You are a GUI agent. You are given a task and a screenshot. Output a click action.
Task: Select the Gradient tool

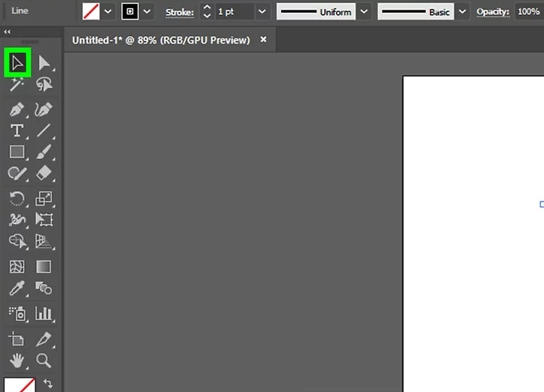(44, 267)
